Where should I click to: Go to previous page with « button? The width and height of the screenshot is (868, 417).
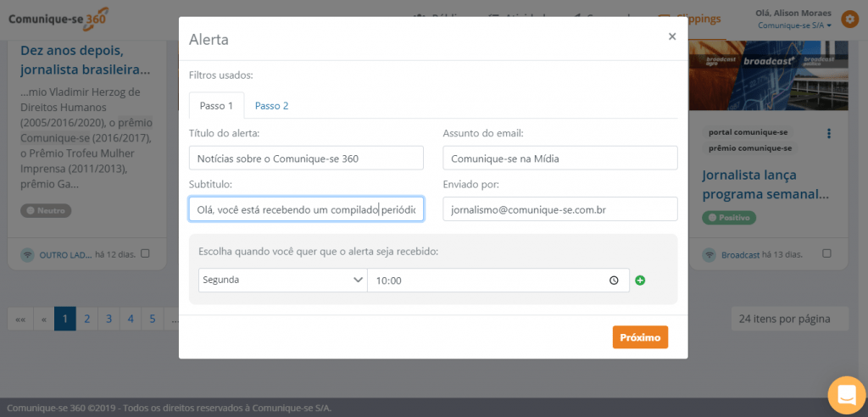44,319
